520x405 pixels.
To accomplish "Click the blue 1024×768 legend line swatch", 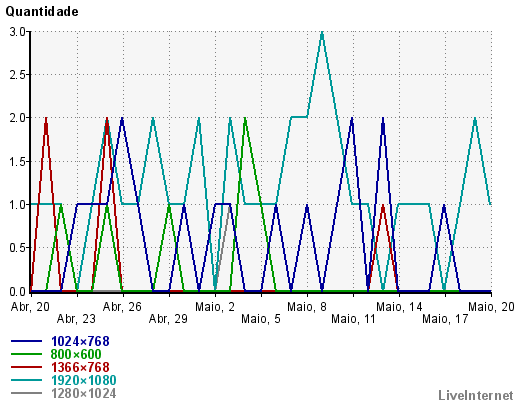I will 27,341.
